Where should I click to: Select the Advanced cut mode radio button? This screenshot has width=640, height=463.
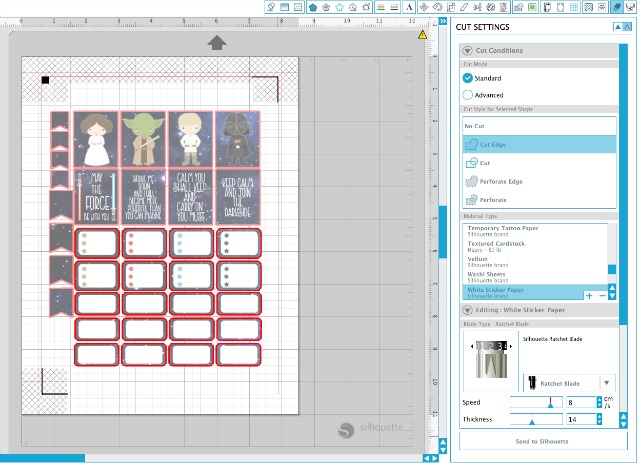468,95
